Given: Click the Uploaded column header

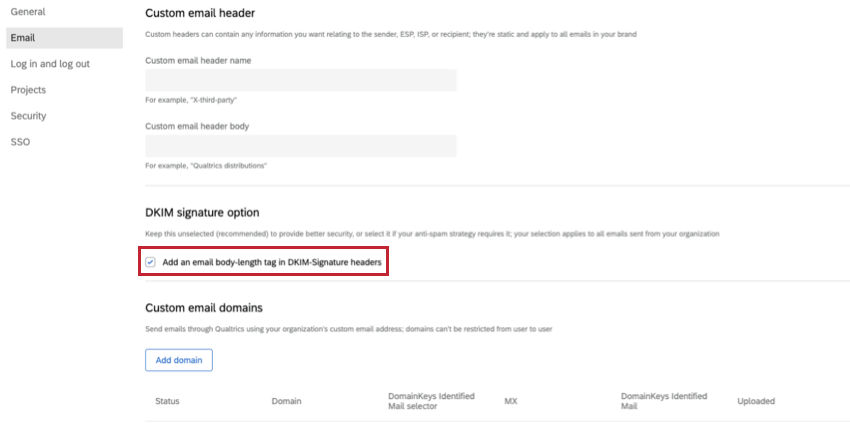Looking at the screenshot, I should pos(756,401).
